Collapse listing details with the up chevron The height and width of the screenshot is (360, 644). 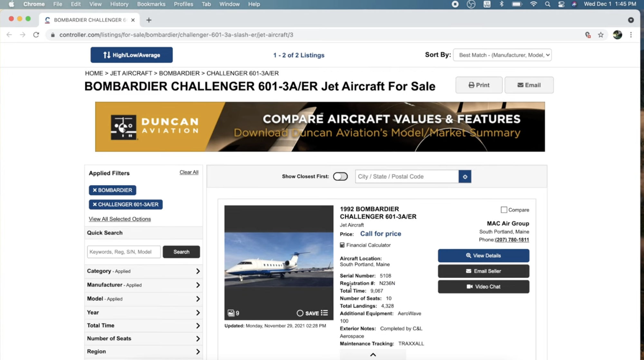pyautogui.click(x=373, y=355)
